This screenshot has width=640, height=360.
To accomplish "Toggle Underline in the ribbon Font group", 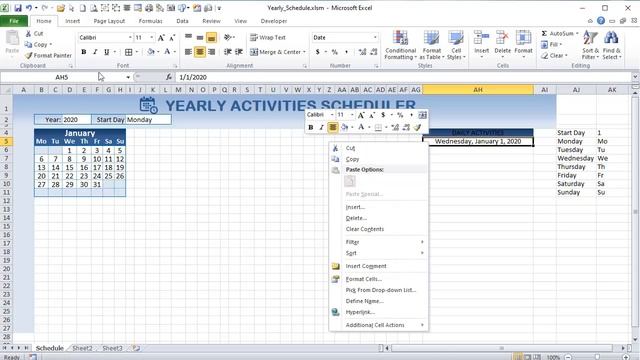I will pos(107,52).
